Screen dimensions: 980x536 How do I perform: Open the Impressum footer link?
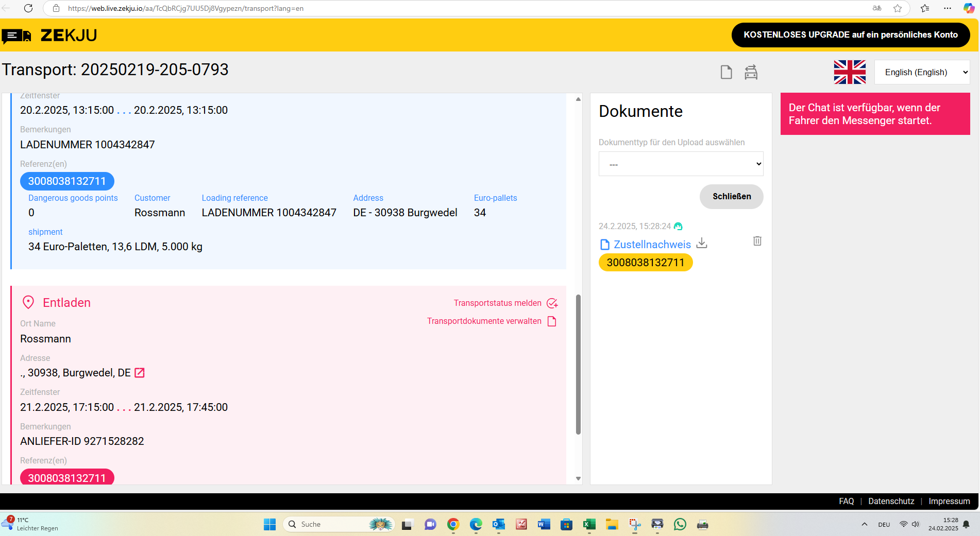click(x=949, y=501)
